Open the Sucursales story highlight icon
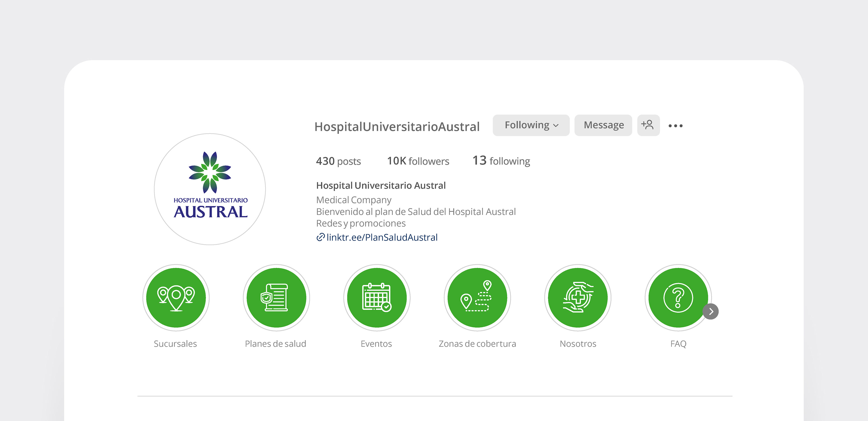 [x=176, y=297]
